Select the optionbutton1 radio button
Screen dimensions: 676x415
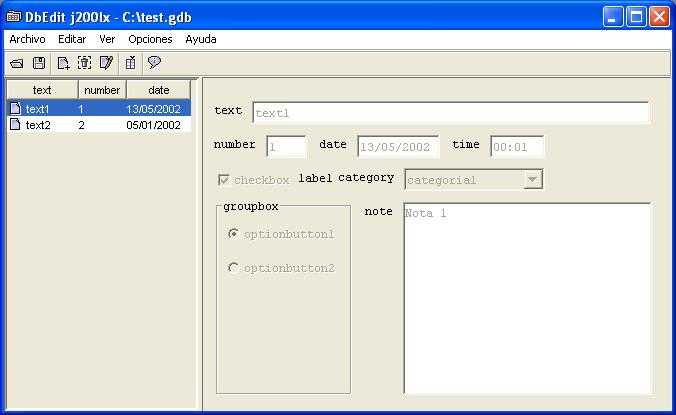pos(234,234)
